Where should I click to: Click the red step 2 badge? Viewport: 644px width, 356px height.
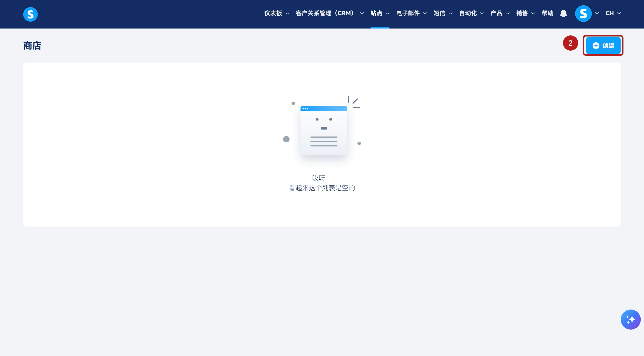click(x=570, y=43)
